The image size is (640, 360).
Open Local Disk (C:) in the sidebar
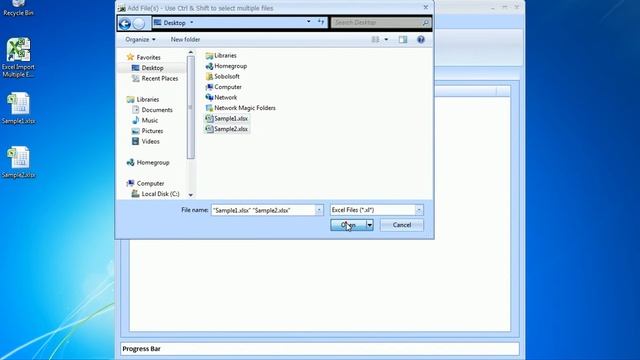click(x=156, y=194)
